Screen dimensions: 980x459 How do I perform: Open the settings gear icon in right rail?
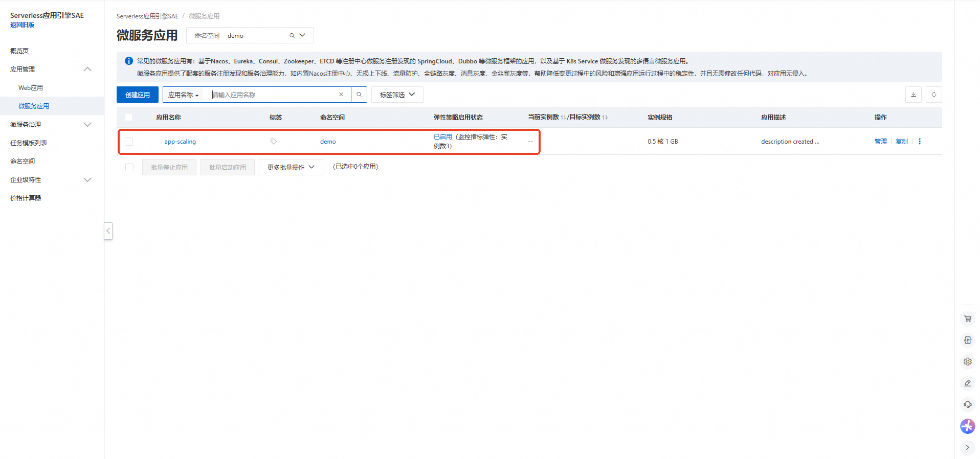tap(968, 362)
